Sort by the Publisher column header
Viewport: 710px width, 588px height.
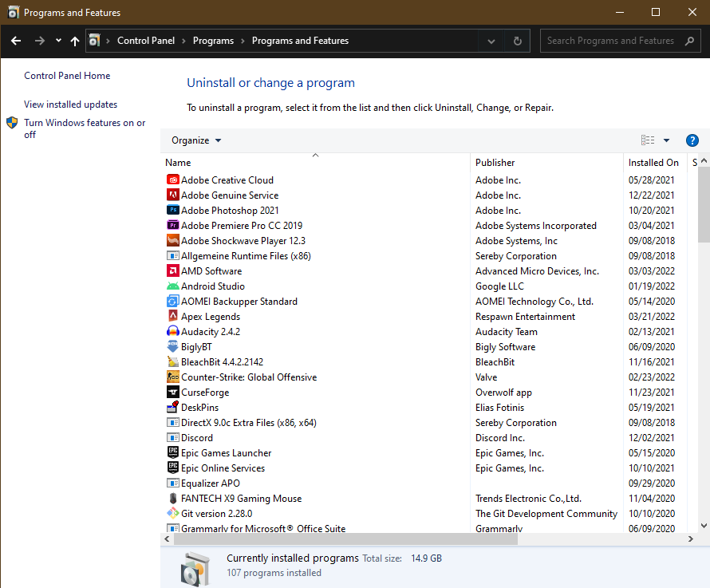click(546, 162)
